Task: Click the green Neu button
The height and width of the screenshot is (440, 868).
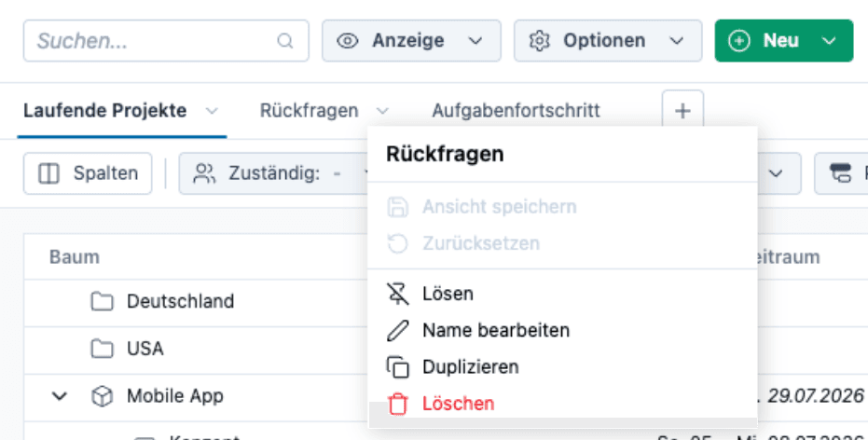Action: (x=784, y=41)
